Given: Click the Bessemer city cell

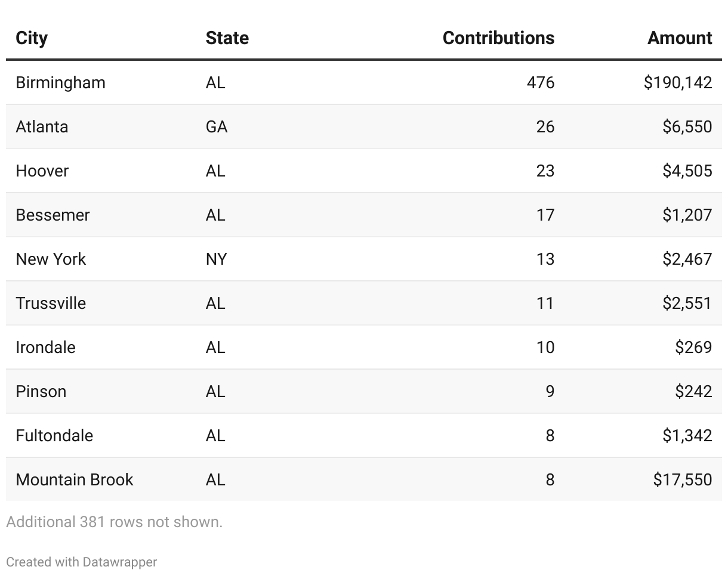Looking at the screenshot, I should coord(53,215).
